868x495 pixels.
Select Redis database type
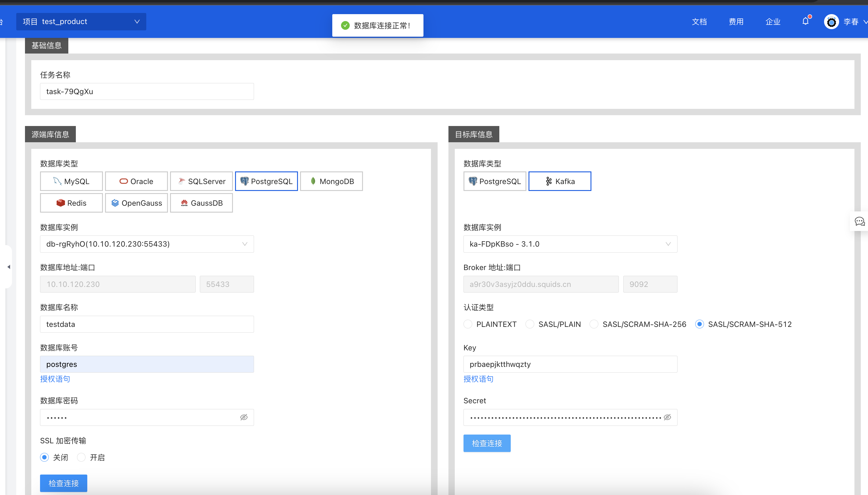(x=71, y=203)
